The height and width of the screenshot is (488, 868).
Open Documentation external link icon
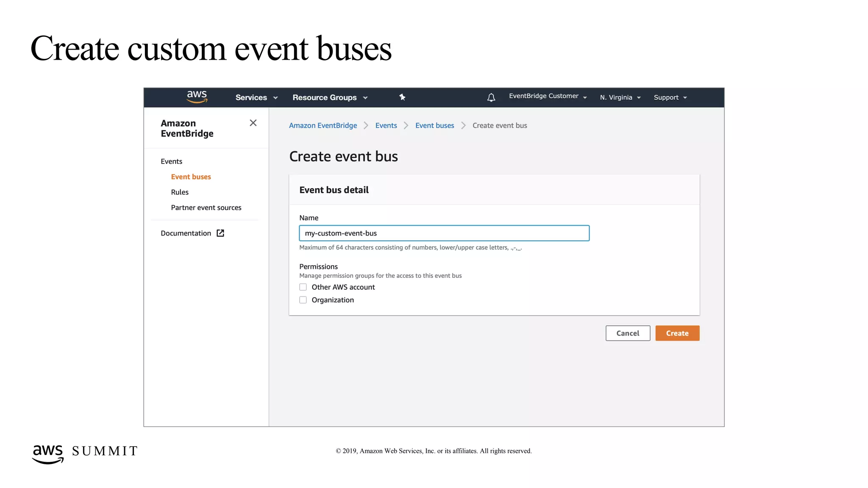220,233
